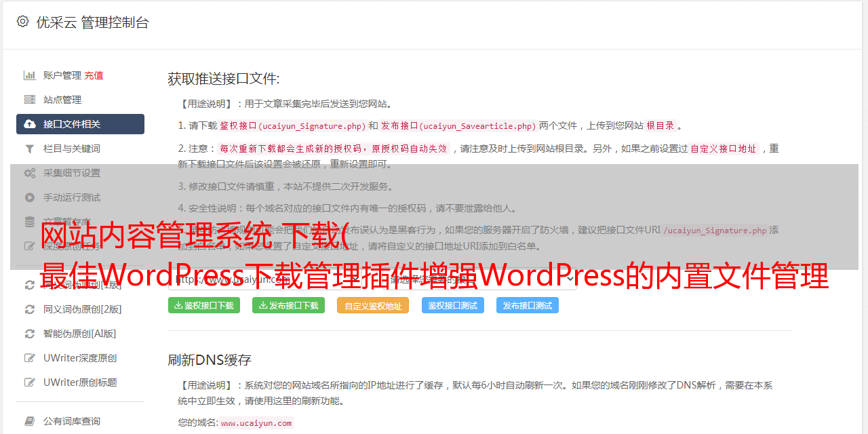This screenshot has height=434, width=868.
Task: Click the blue 鉴权接口测试 button
Action: click(453, 305)
